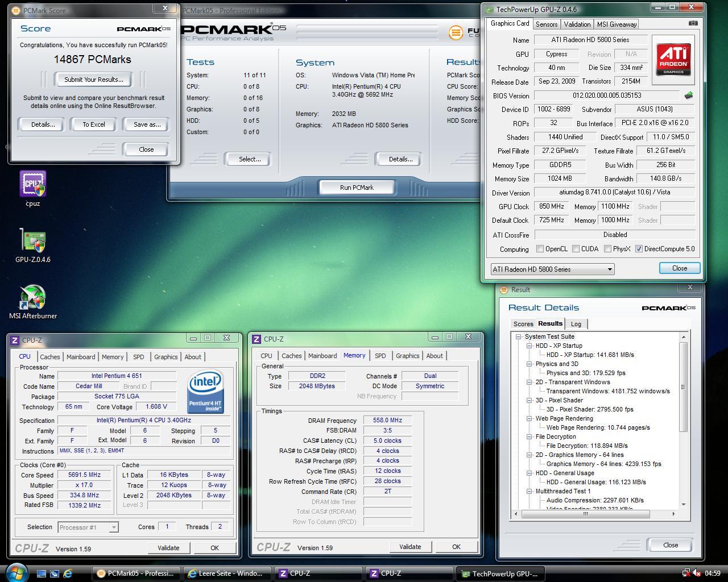
Task: Click the PCMark Score window title icon
Action: tap(16, 10)
